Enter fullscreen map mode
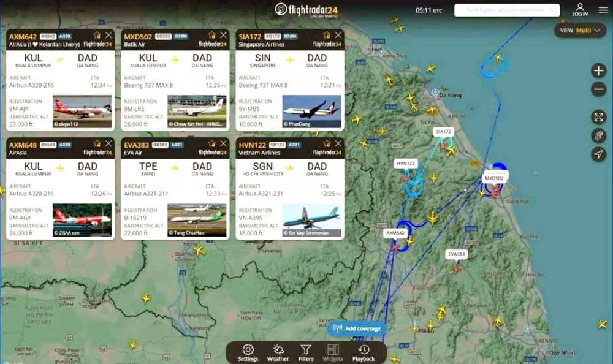Screen dimensions: 613x364 pyautogui.click(x=598, y=117)
